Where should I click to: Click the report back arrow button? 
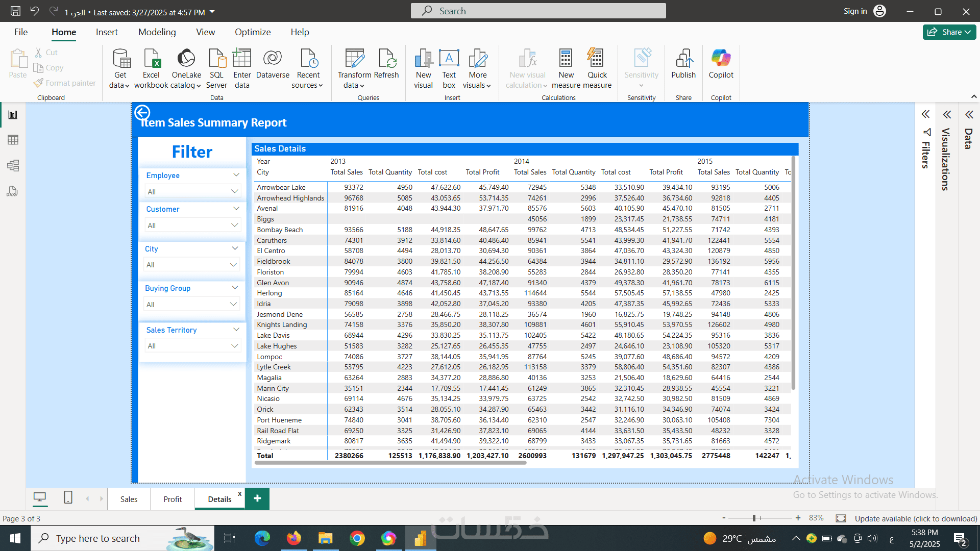[142, 112]
